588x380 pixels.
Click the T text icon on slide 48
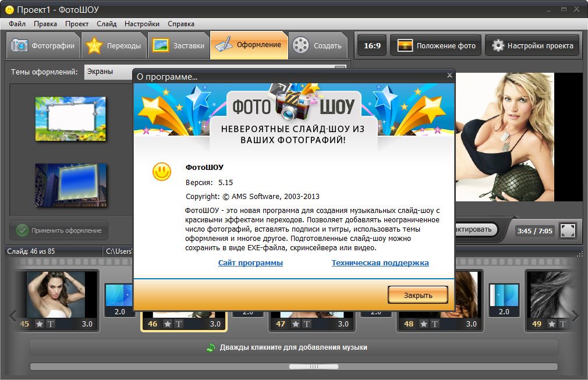[434, 324]
